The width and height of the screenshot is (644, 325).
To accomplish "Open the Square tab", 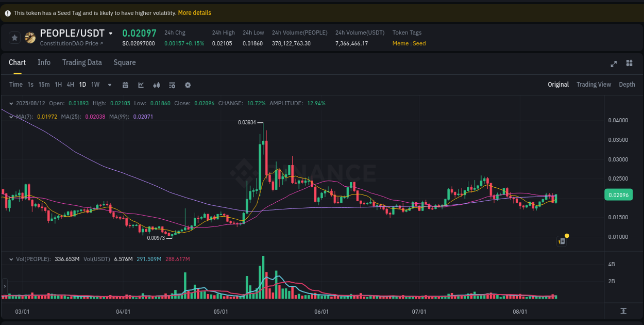I will pos(124,62).
